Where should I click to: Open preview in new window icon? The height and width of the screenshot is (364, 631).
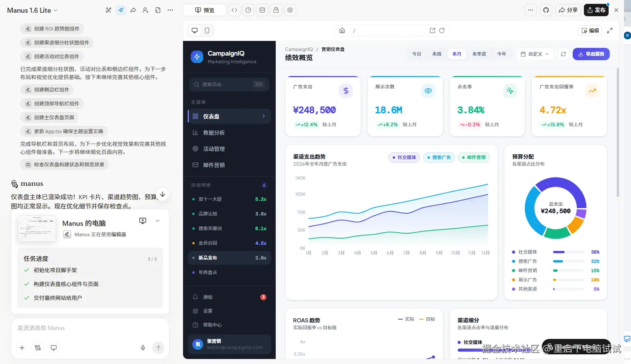pyautogui.click(x=433, y=30)
